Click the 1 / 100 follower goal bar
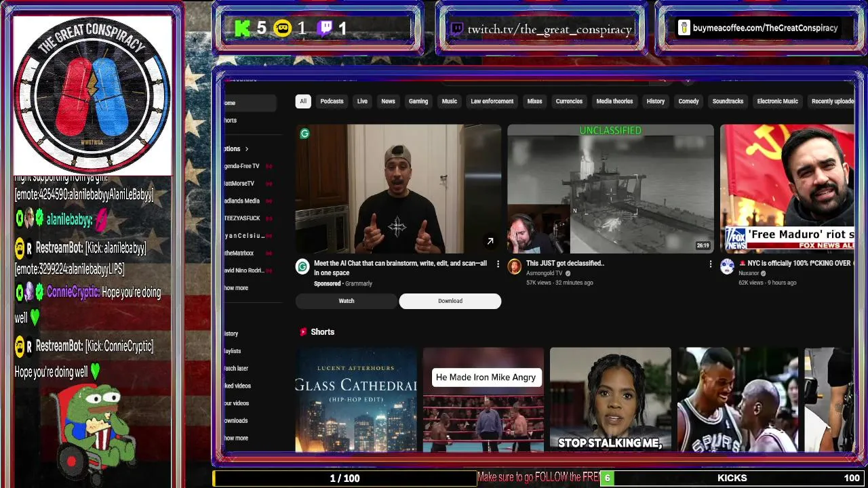This screenshot has height=488, width=868. [344, 478]
